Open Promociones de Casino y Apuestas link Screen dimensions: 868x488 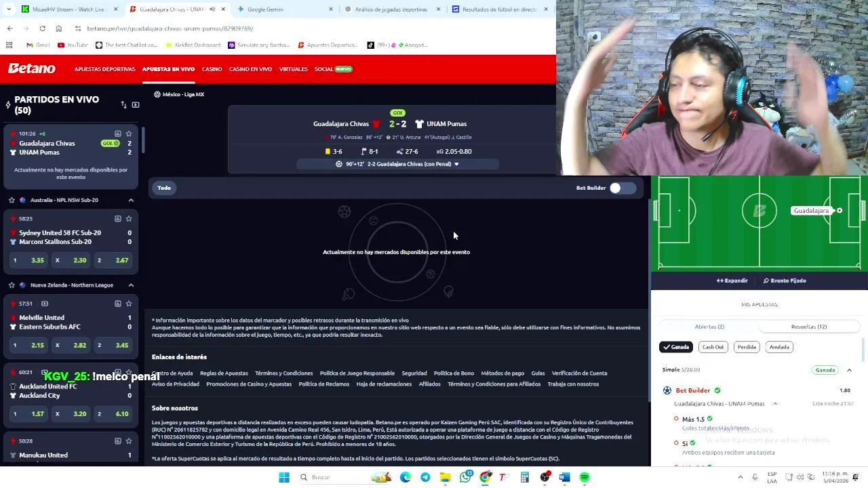(x=249, y=384)
